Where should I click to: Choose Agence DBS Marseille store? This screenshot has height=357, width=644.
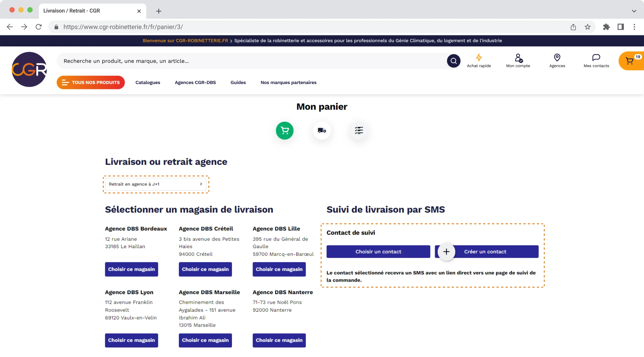205,340
